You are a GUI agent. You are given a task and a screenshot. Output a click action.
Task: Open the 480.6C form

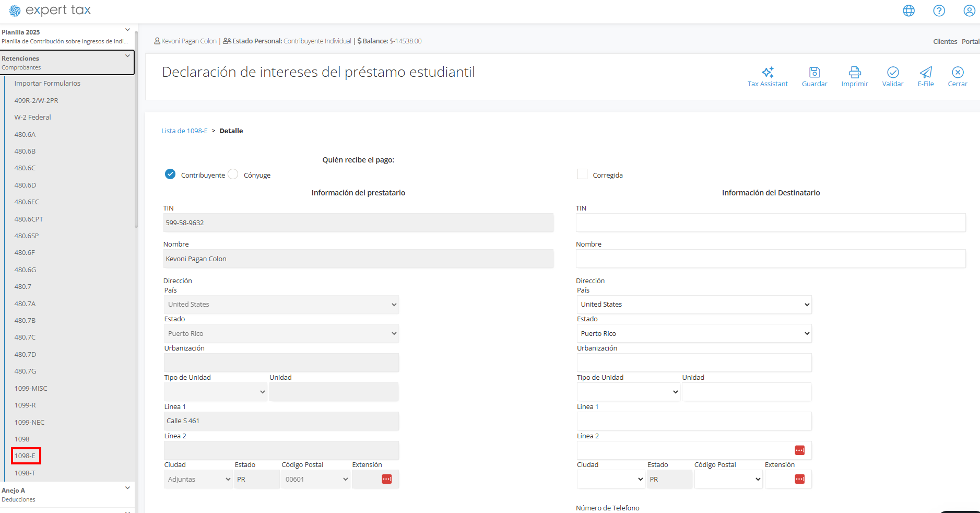[25, 168]
